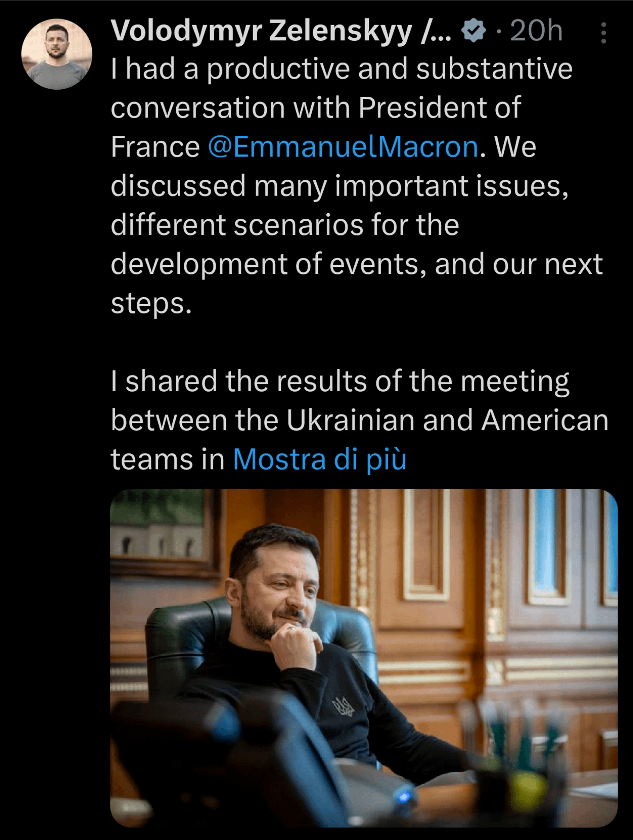Viewport: 633px width, 840px height.
Task: Open the Volodymyr Zelenskyy display name
Action: click(281, 32)
